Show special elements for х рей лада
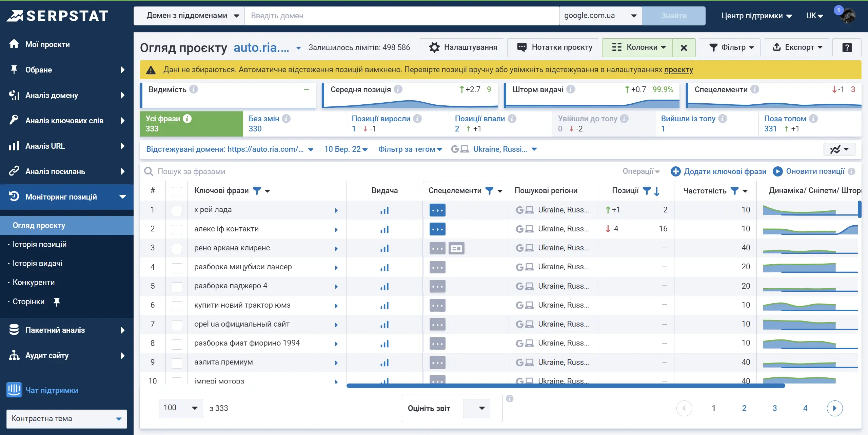Screen dimensions: 868x435 pos(437,210)
